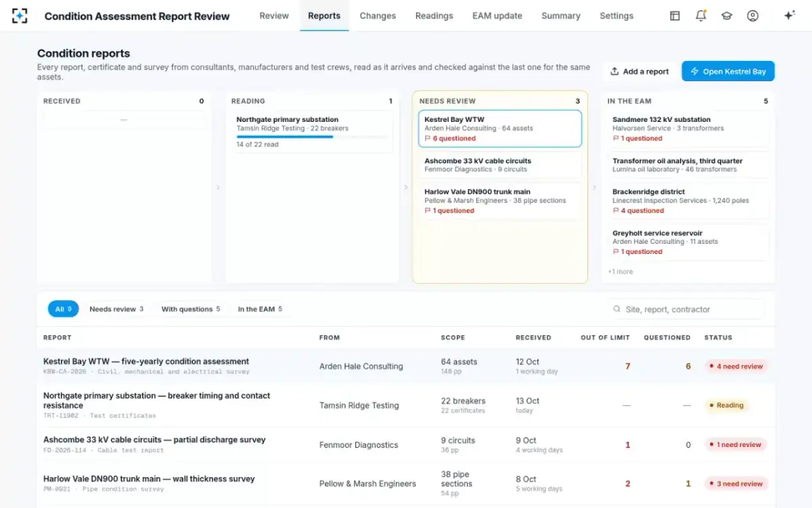Click the 3 need review status badge
The image size is (812, 508).
(736, 484)
